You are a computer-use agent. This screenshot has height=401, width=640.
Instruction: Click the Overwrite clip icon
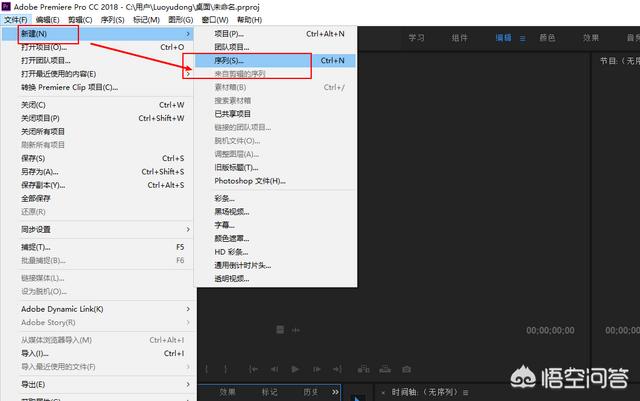385,369
